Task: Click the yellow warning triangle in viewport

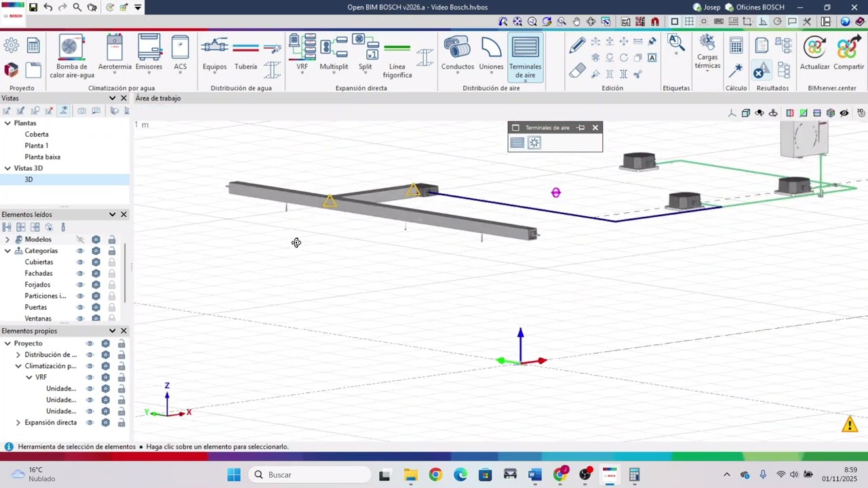Action: tap(850, 425)
